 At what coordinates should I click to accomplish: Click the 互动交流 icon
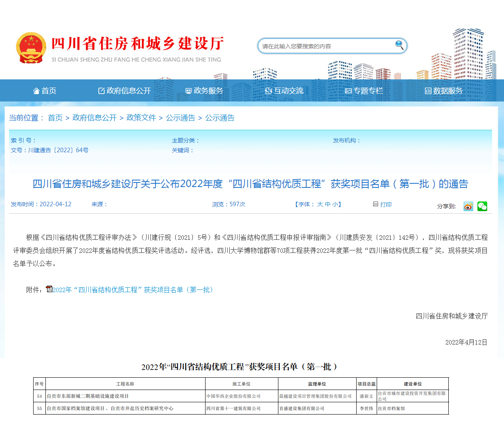point(269,91)
